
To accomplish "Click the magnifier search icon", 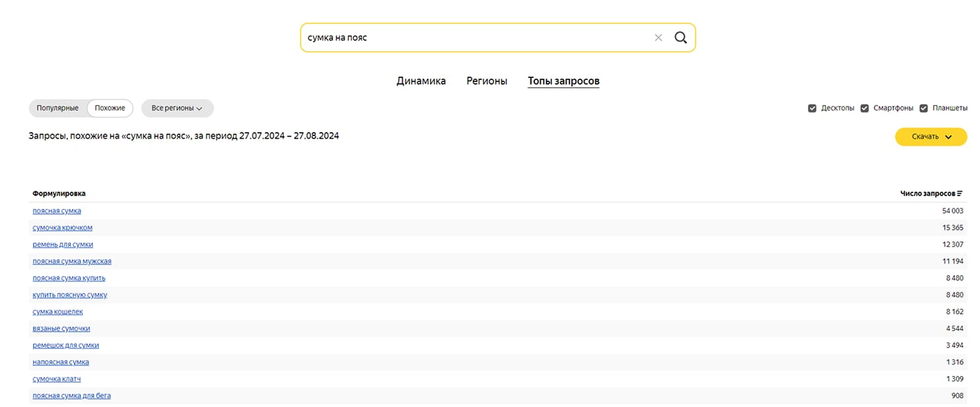I will tap(680, 38).
